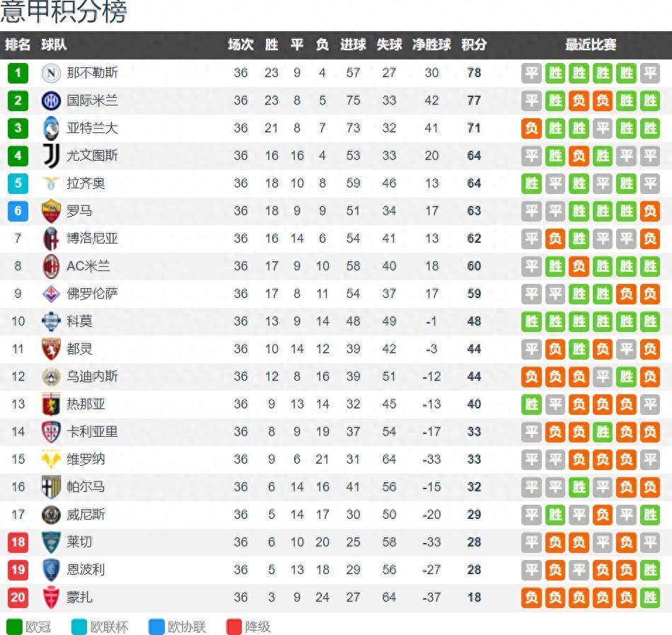
Task: Click green 欧冠 legend color swatch
Action: click(x=14, y=627)
